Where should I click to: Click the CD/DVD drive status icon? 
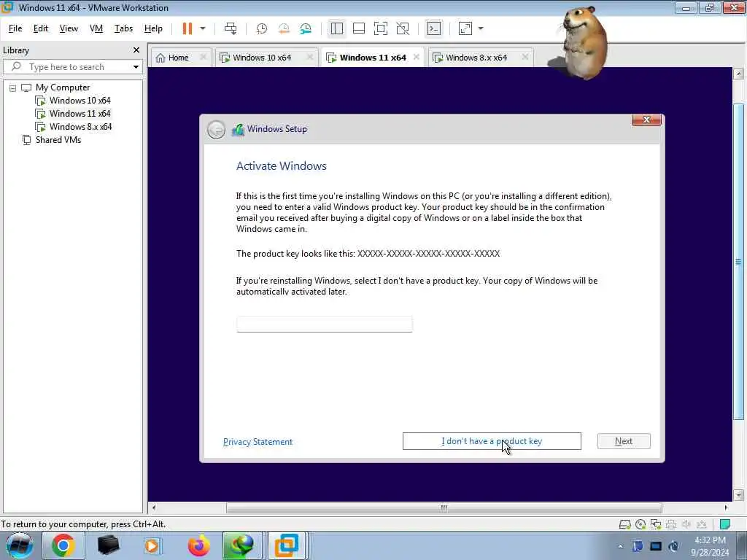pyautogui.click(x=640, y=524)
